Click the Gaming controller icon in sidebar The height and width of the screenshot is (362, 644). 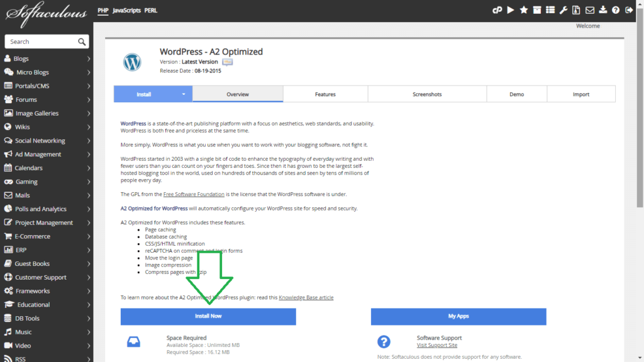8,182
